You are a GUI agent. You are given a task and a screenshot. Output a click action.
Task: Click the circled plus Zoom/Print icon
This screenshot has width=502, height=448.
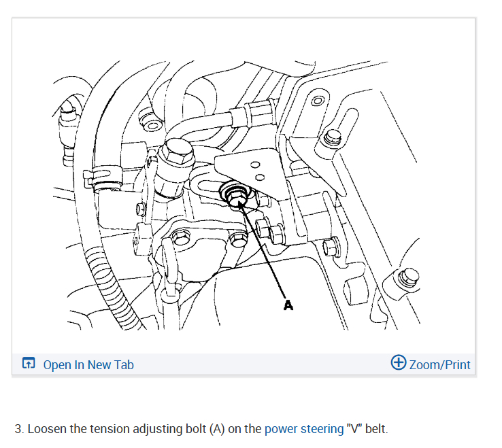point(399,362)
